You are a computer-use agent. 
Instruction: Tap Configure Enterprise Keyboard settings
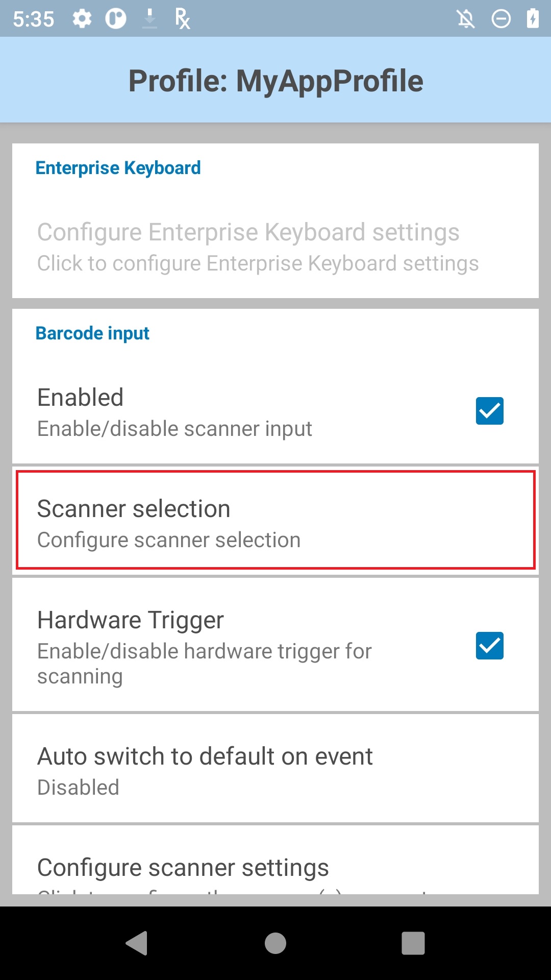point(275,247)
